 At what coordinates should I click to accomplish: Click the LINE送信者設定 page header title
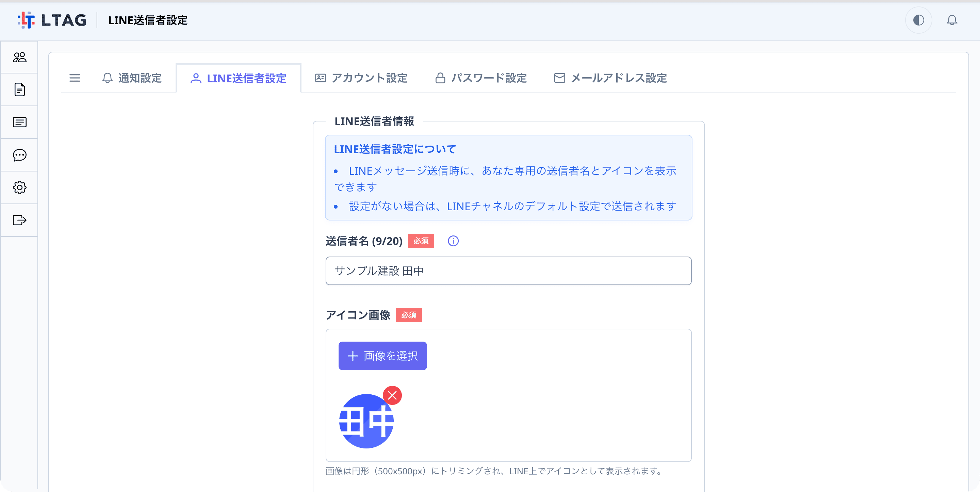coord(148,20)
